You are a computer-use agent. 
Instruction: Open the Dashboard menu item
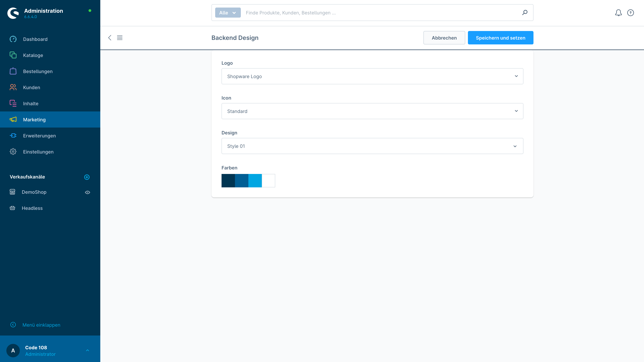click(x=50, y=39)
